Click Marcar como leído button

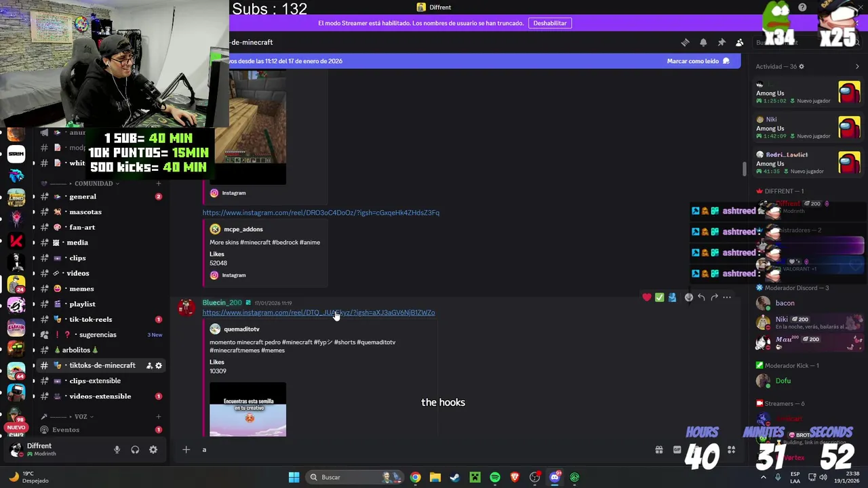(x=698, y=61)
